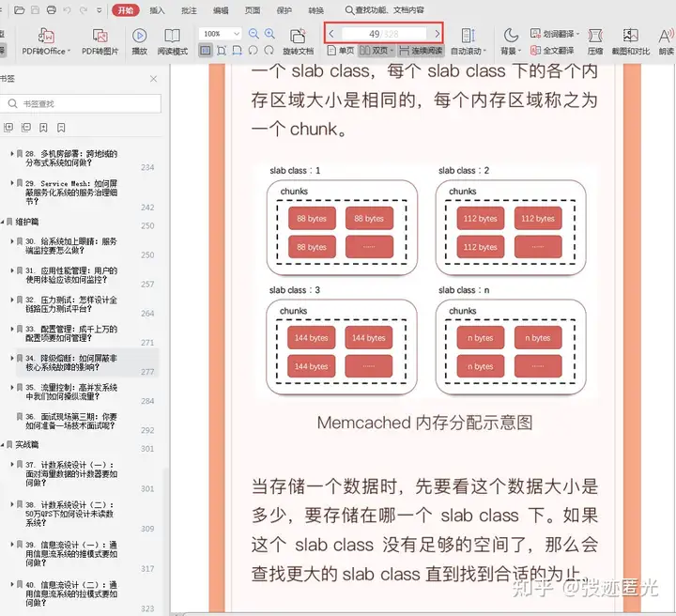Click the open file folder icon
676x616 pixels.
click(x=19, y=10)
